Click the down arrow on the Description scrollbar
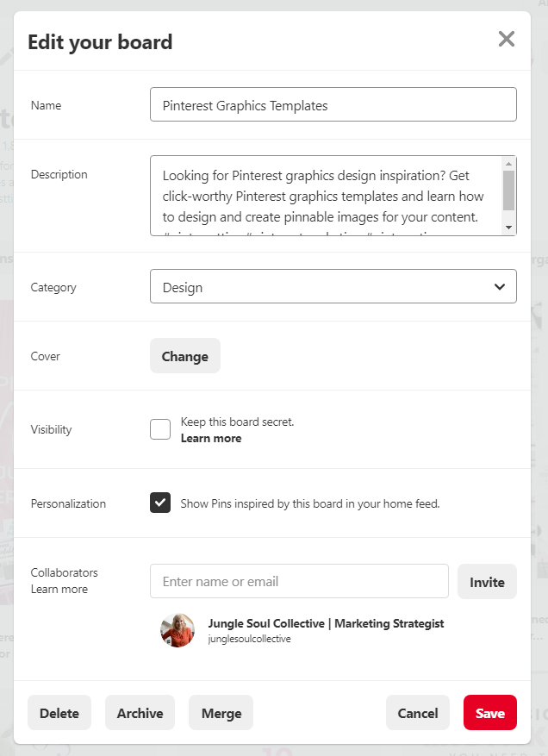Image resolution: width=548 pixels, height=756 pixels. pyautogui.click(x=510, y=227)
